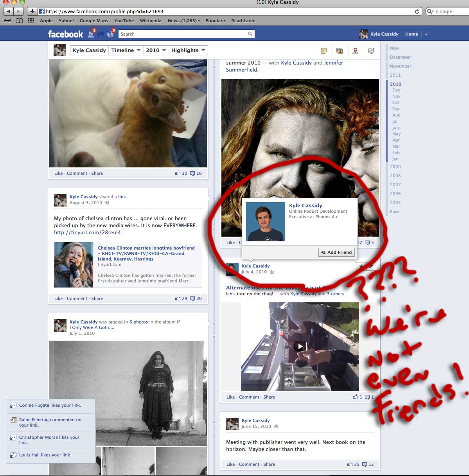
Task: Open Connie Fugate likes your link notification
Action: [x=50, y=405]
